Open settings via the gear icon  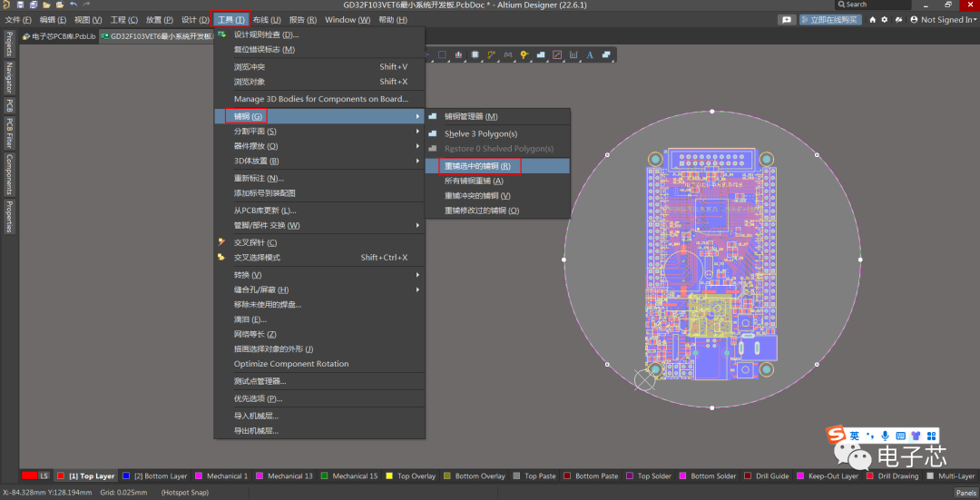[x=885, y=20]
